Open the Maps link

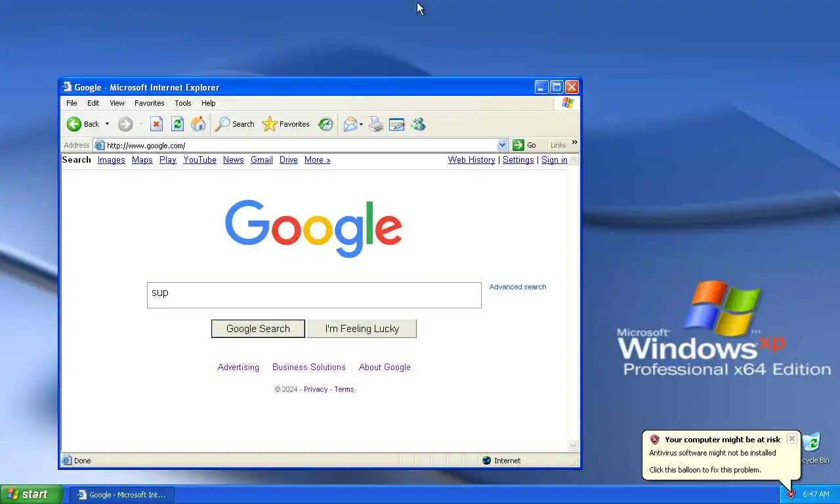click(142, 159)
